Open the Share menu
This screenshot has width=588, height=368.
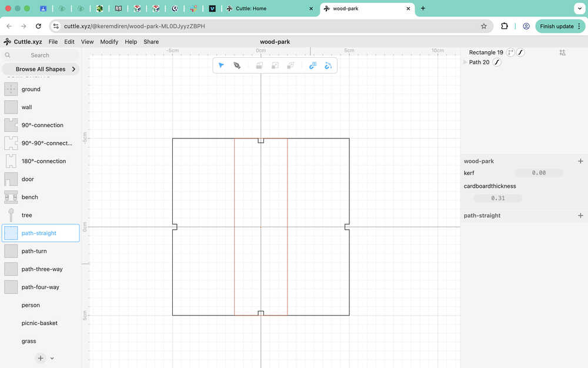[151, 42]
